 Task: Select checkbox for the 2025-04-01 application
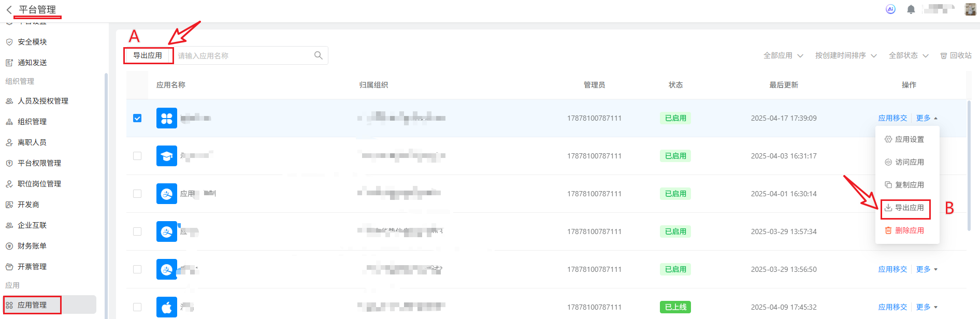pyautogui.click(x=137, y=194)
